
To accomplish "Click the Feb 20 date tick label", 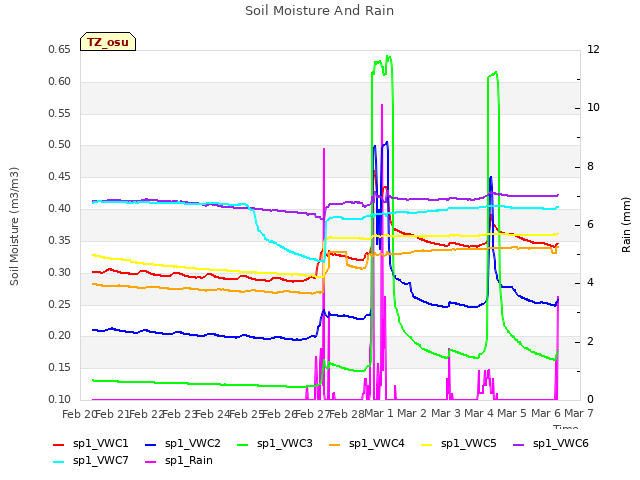I will pos(79,414).
